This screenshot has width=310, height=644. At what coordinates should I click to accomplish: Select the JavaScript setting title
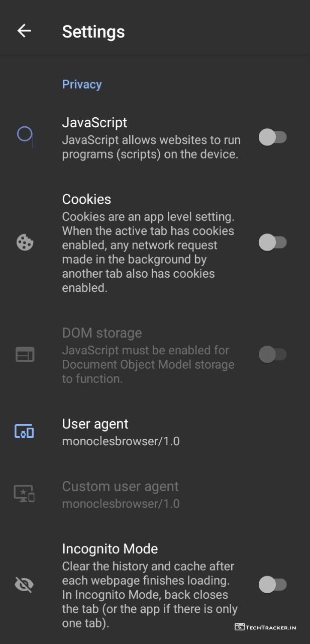click(94, 122)
